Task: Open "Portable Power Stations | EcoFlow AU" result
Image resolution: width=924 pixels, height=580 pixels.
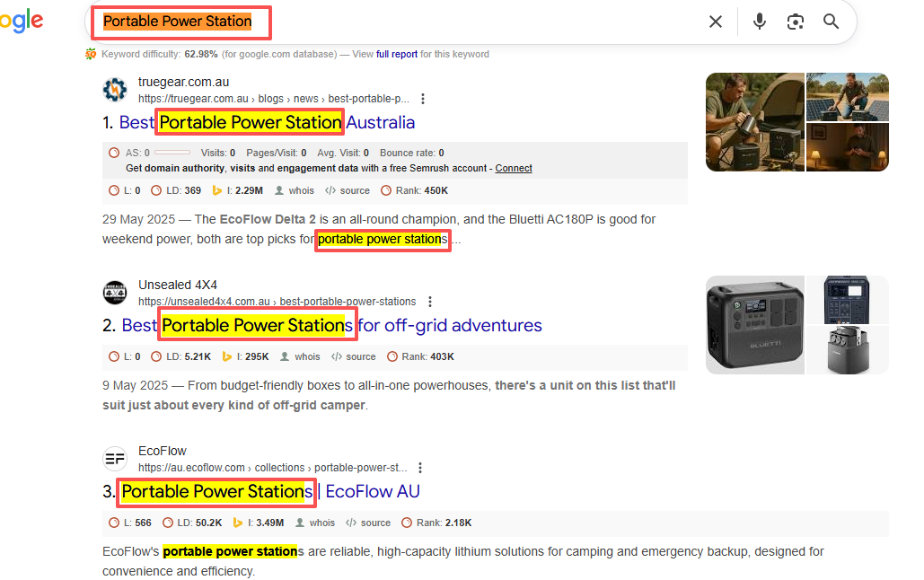Action: tap(270, 491)
